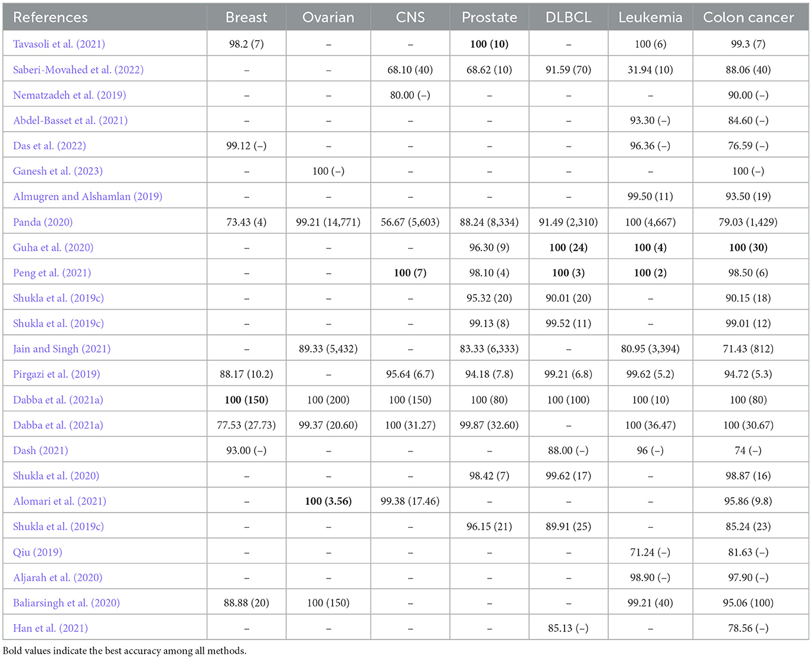Open the Panda (2020) reference
This screenshot has width=812, height=659.
tap(43, 222)
